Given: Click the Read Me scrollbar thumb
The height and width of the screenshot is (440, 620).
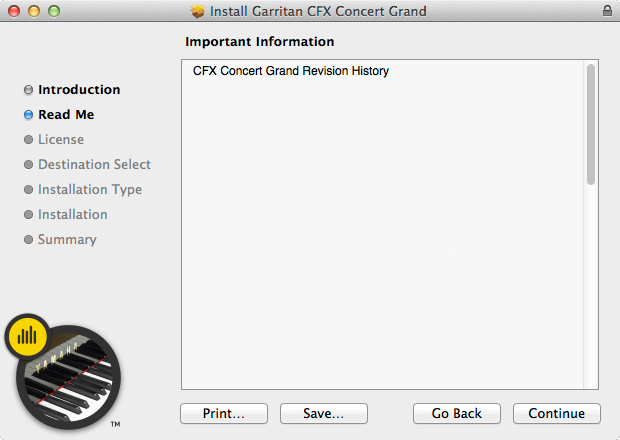Looking at the screenshot, I should pos(591,124).
